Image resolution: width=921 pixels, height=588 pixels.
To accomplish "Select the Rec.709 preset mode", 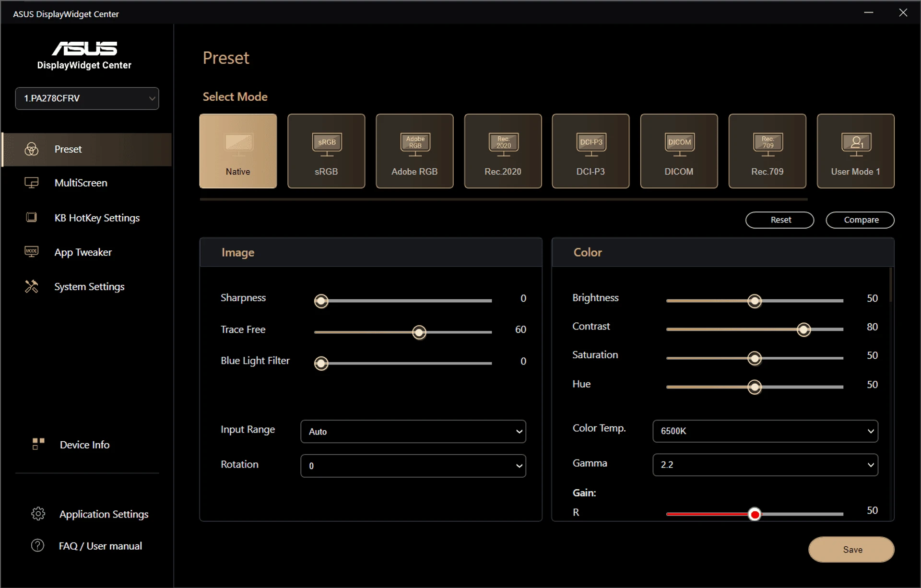I will pos(767,151).
